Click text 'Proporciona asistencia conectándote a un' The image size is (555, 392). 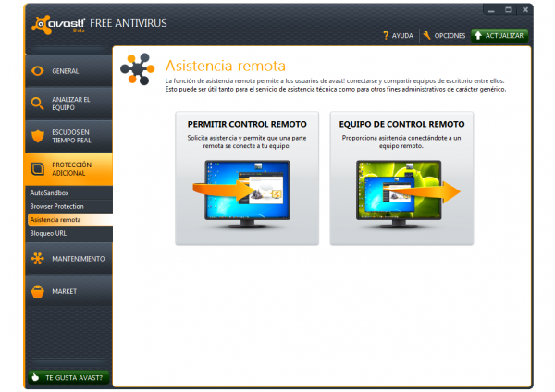(x=401, y=138)
